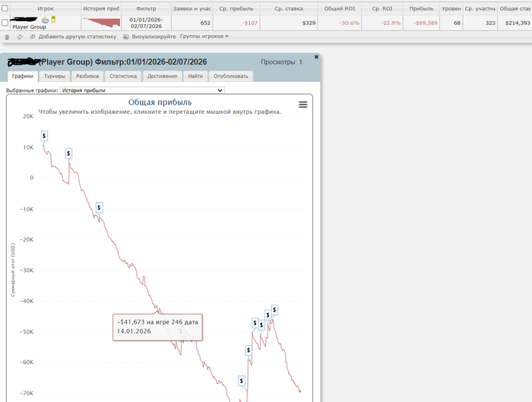
Task: Switch to the Турниры tab
Action: pyautogui.click(x=55, y=76)
